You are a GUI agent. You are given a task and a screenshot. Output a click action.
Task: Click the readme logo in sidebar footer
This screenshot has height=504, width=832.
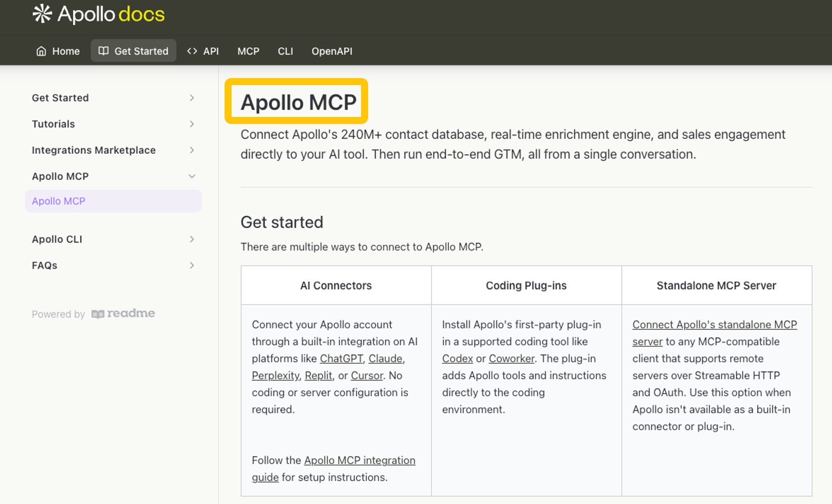123,314
